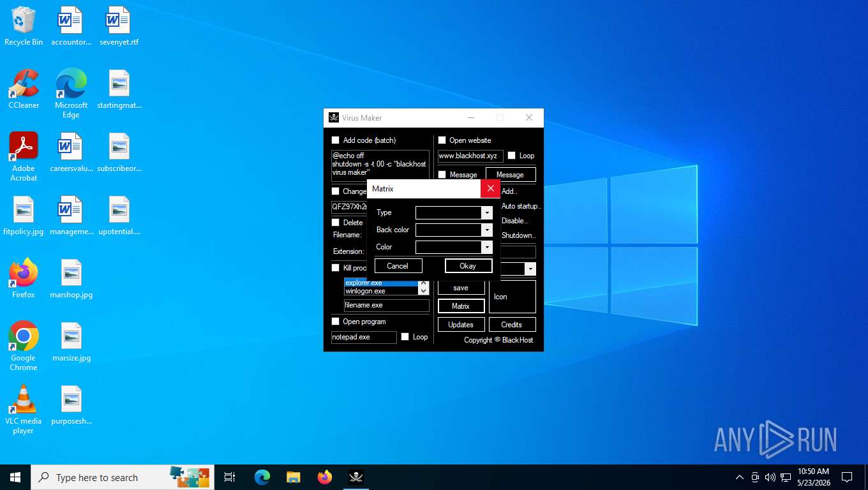This screenshot has height=490, width=868.
Task: Enable Add code (batch) checkbox
Action: [x=336, y=140]
